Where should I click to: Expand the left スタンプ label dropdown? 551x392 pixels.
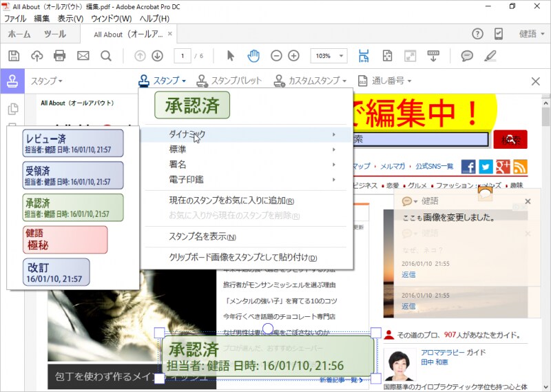tap(46, 81)
